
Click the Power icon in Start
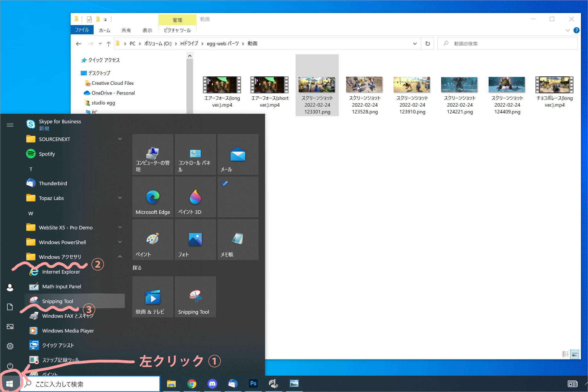pyautogui.click(x=10, y=366)
